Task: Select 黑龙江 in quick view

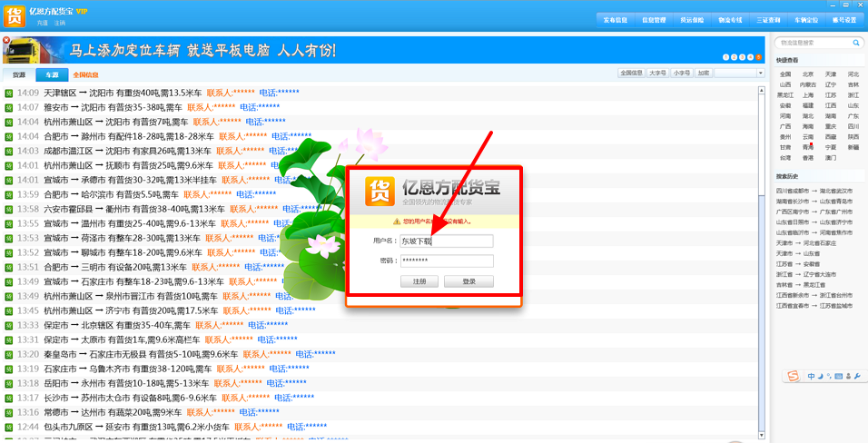Action: coord(785,95)
